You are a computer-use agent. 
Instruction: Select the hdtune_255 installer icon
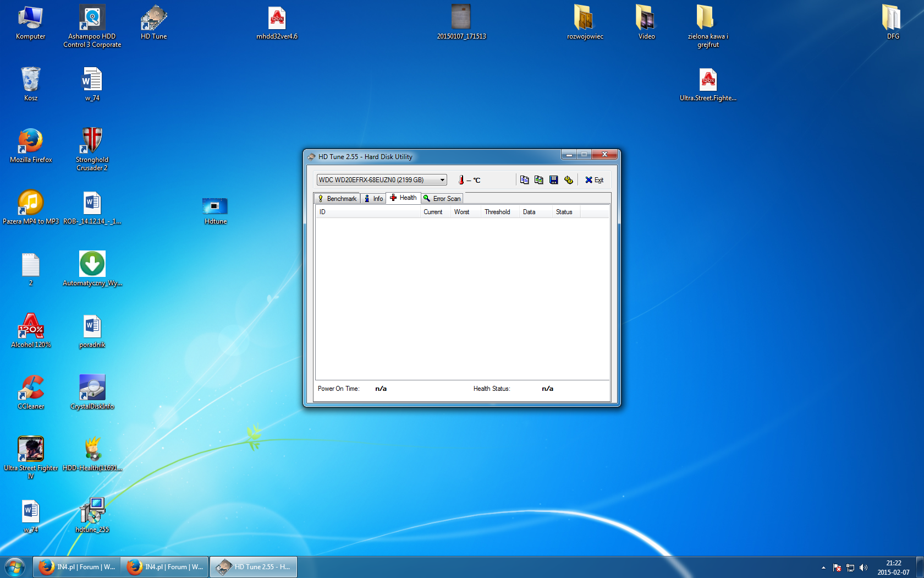(x=92, y=516)
